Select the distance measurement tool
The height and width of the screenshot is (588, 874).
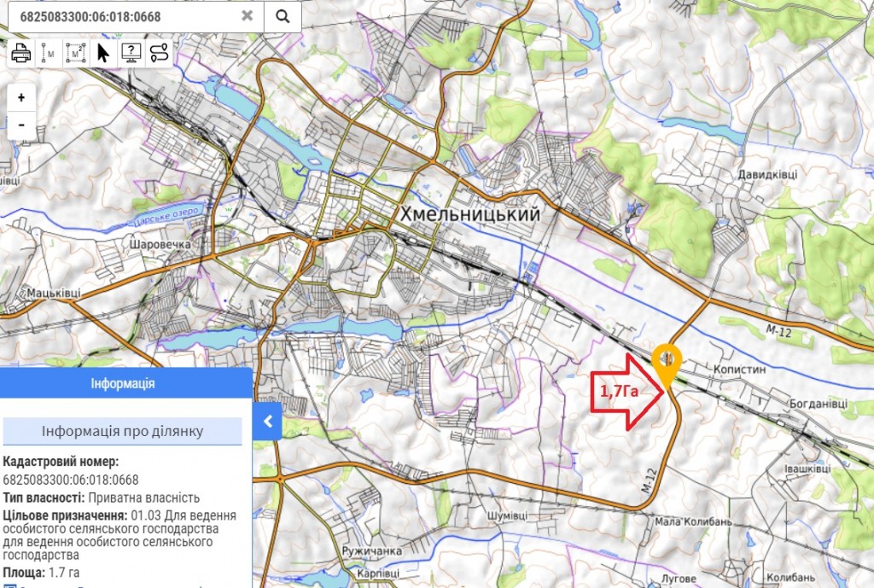point(49,53)
